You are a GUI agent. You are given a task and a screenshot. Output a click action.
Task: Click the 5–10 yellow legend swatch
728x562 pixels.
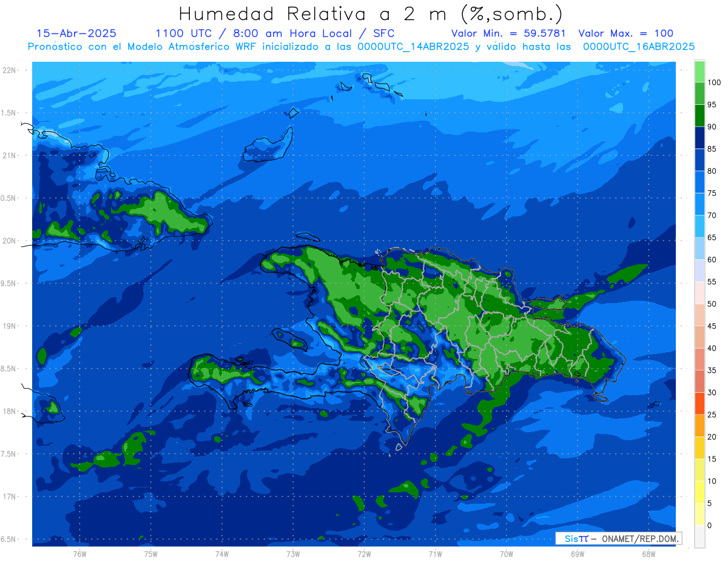(x=699, y=492)
